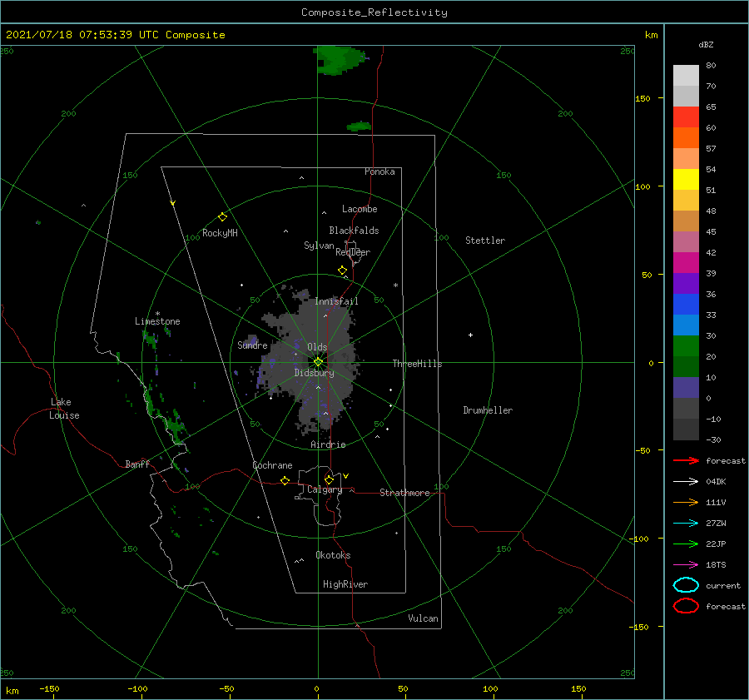Click the green 22JP arrow icon
The height and width of the screenshot is (700, 749).
tap(686, 544)
